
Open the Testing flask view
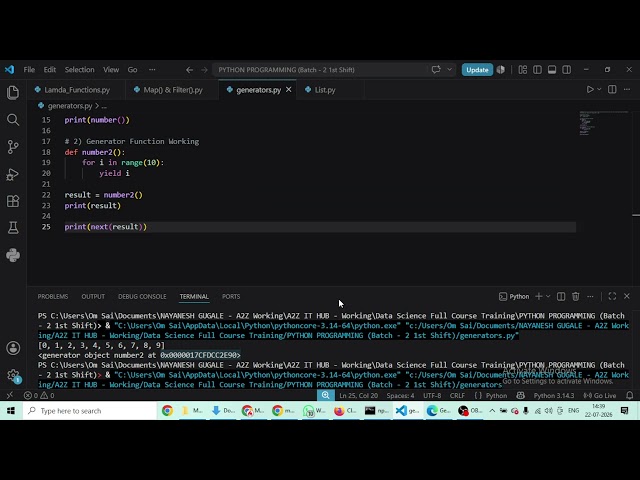click(x=13, y=228)
